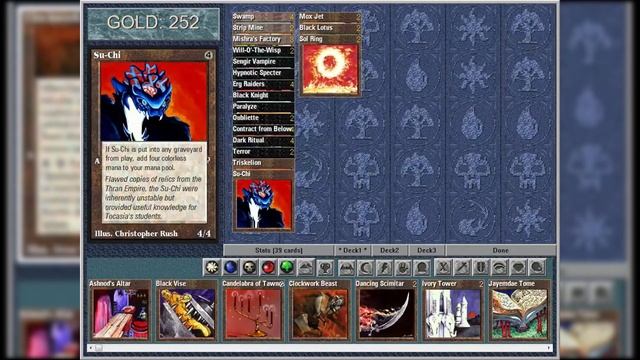
Task: Toggle the open hand filter icon
Action: click(x=403, y=268)
